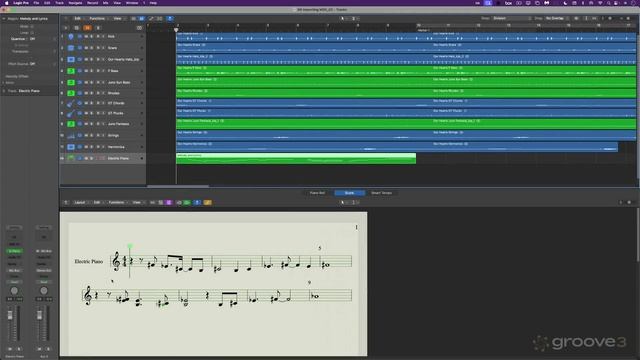Record-enable the GT Chords track

(98, 103)
